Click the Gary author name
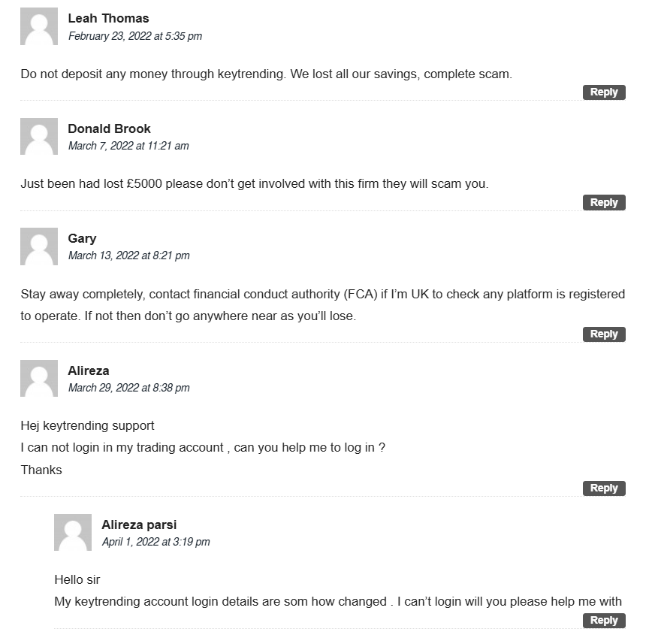The width and height of the screenshot is (649, 644). click(82, 238)
